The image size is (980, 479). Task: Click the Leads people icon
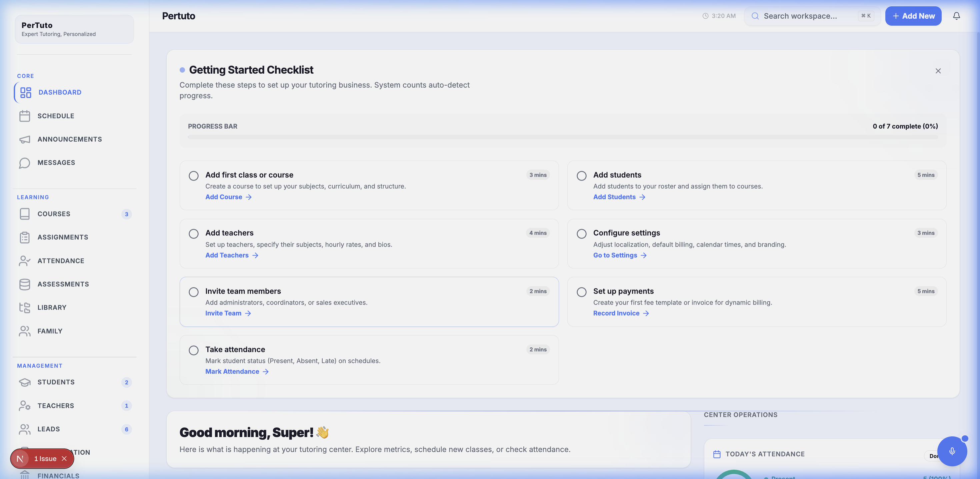[25, 429]
